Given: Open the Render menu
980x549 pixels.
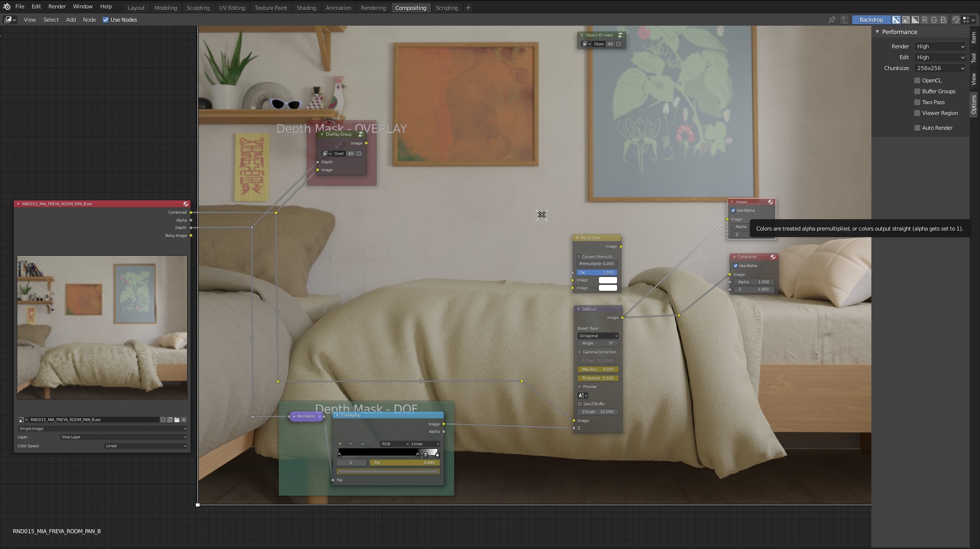Looking at the screenshot, I should [57, 6].
